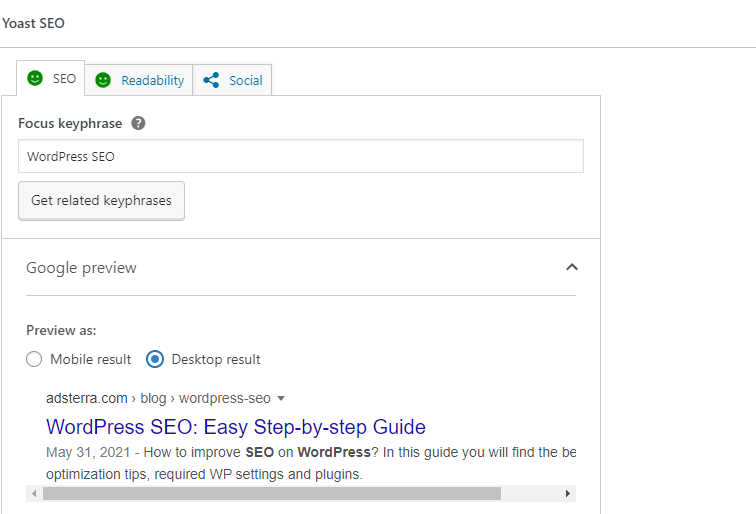Screen dimensions: 756x514
Task: Open the Social tab
Action: tap(232, 80)
